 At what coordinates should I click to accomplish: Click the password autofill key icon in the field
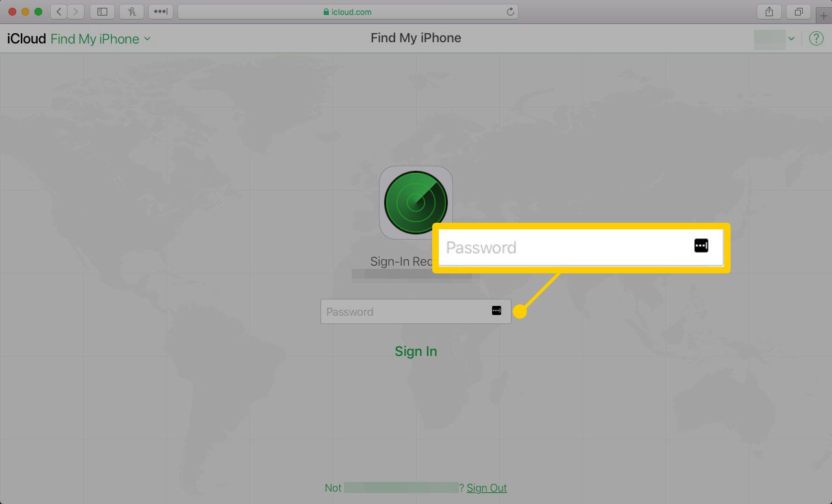(497, 311)
